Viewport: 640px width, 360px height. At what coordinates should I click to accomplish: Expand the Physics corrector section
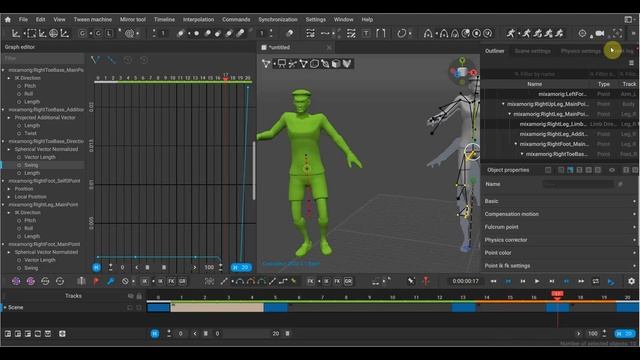click(560, 240)
